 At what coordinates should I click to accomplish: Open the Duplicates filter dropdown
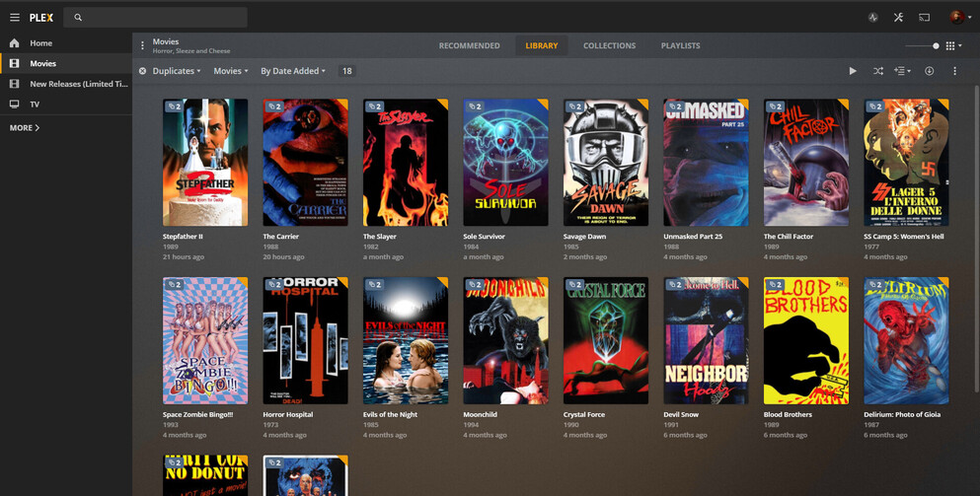[177, 71]
